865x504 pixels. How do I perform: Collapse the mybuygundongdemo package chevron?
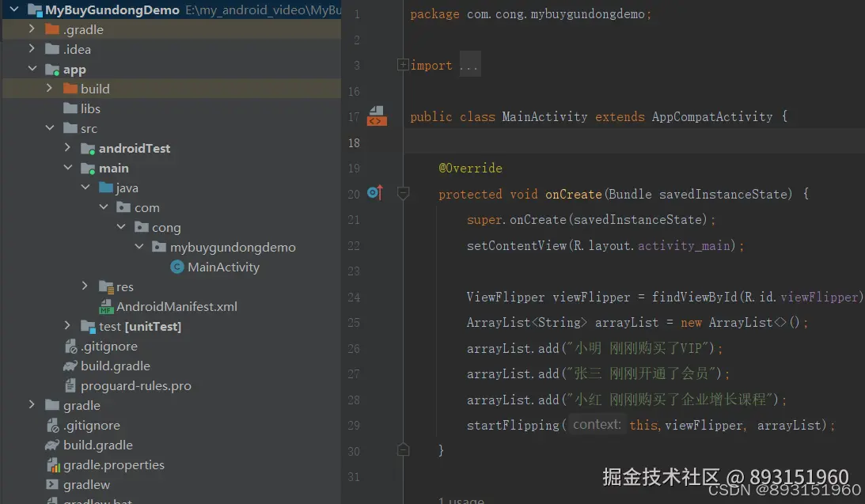coord(139,247)
